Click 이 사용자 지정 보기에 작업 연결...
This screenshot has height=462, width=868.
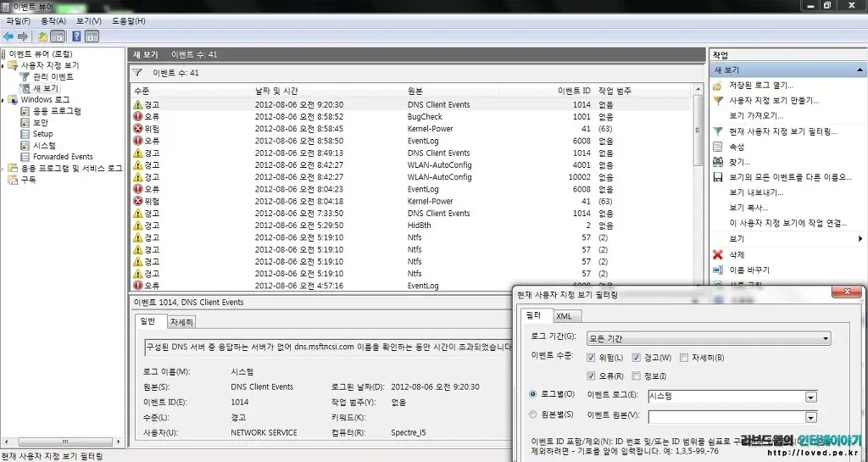pos(788,224)
